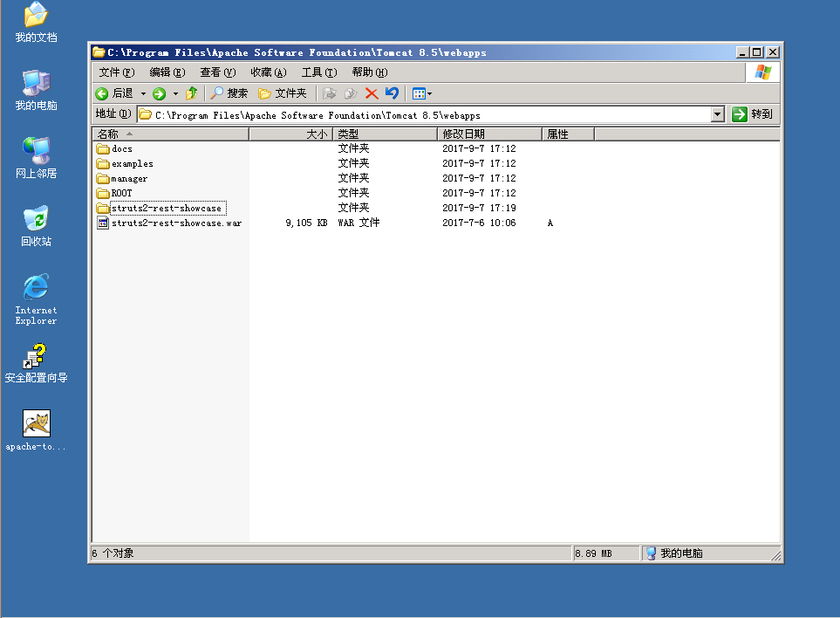
Task: Open the Search (搜索) toolbar button
Action: (229, 93)
